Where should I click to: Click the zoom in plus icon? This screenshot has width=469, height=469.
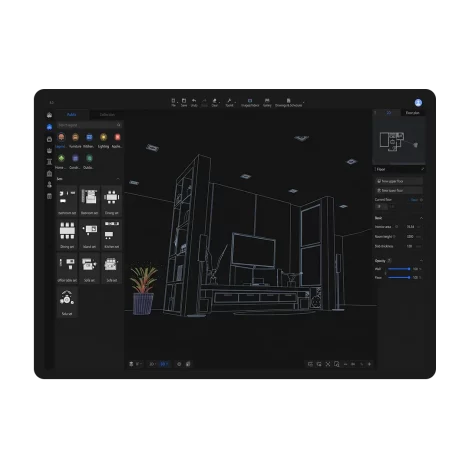coord(369,364)
